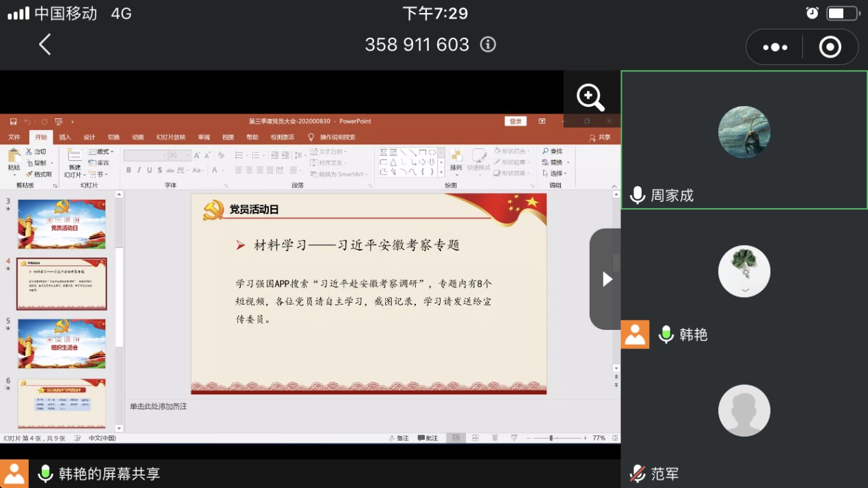Viewport: 868px width, 488px height.
Task: Click the Paste icon in the ribbon
Action: point(14,159)
